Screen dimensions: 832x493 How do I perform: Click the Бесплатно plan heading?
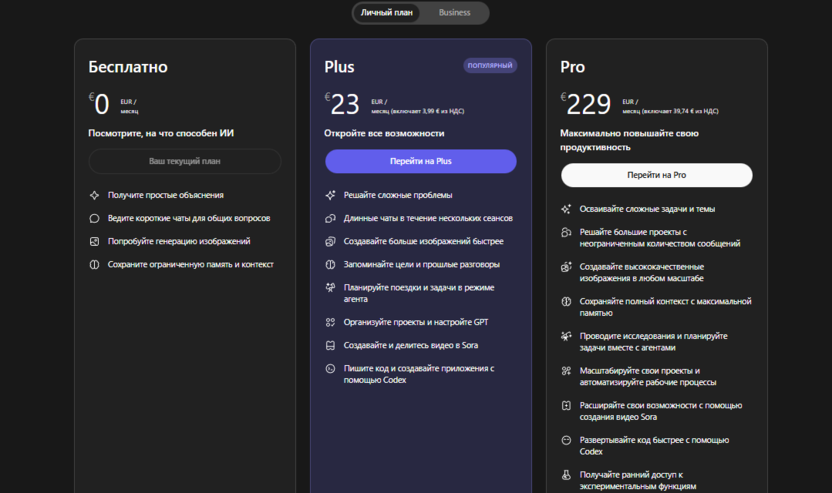[128, 67]
